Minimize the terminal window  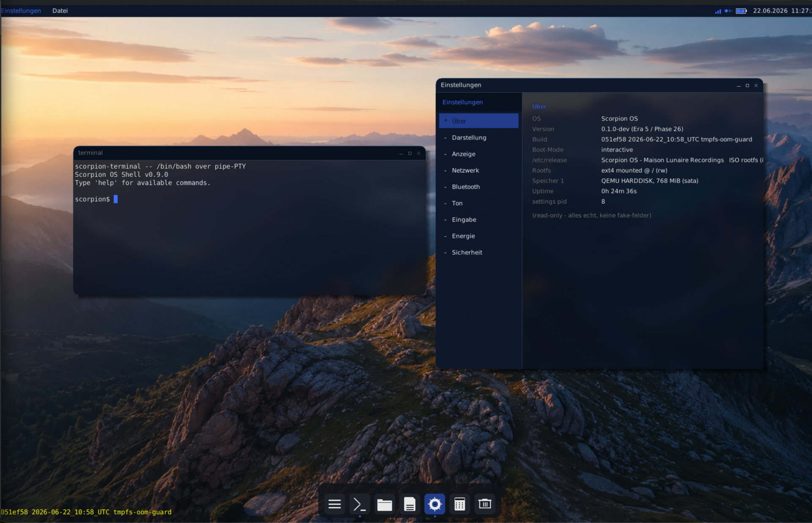tap(401, 153)
